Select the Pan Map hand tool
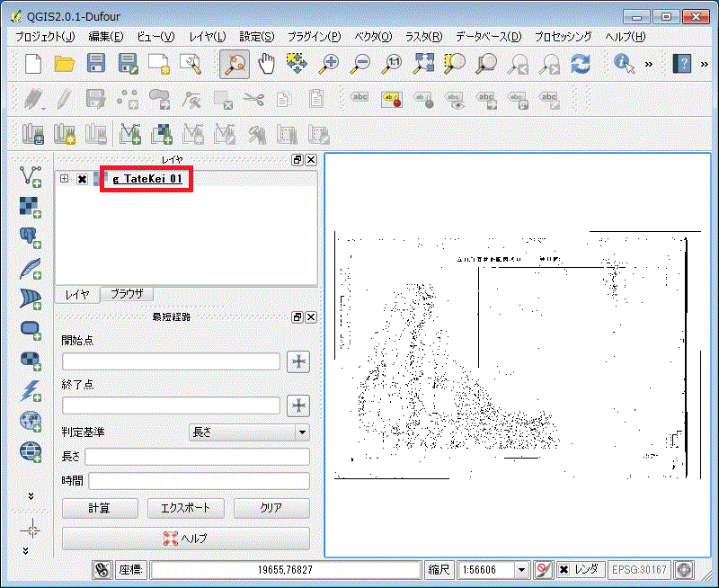 266,64
